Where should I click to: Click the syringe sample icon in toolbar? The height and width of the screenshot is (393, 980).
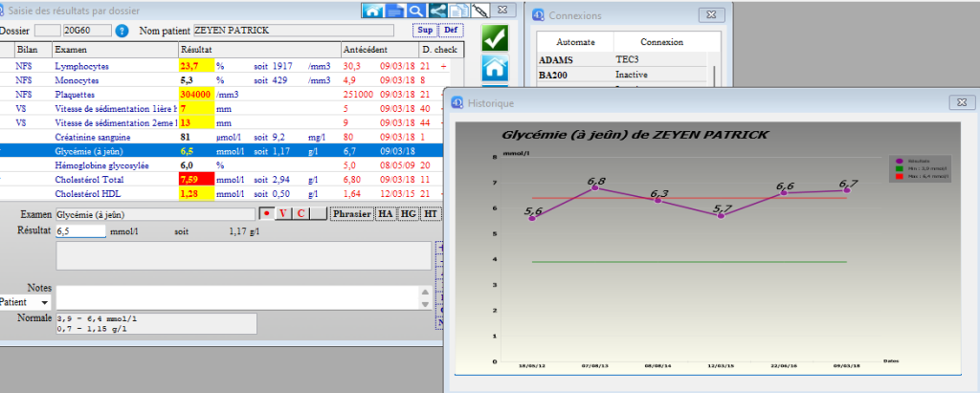click(x=480, y=11)
